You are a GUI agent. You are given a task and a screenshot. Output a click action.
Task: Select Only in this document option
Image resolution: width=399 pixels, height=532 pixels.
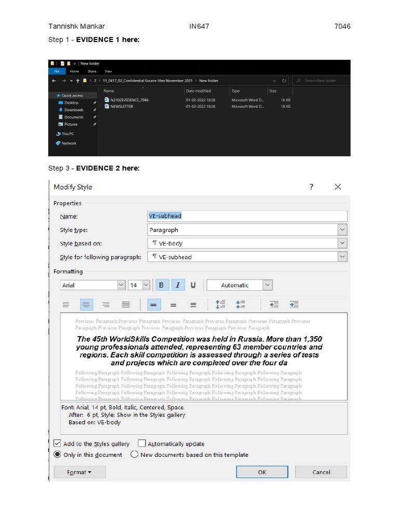(x=57, y=454)
